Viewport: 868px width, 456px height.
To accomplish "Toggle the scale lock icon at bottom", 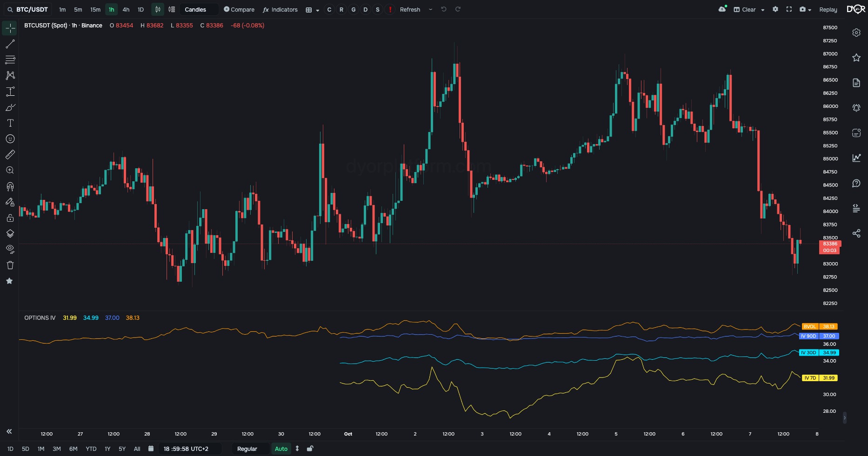I will 310,449.
